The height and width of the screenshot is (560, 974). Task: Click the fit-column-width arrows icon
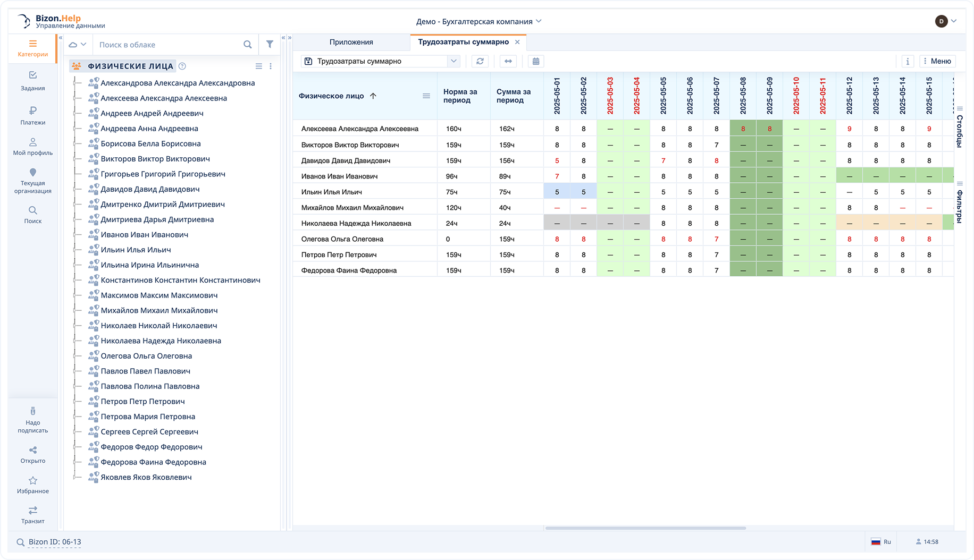click(508, 61)
